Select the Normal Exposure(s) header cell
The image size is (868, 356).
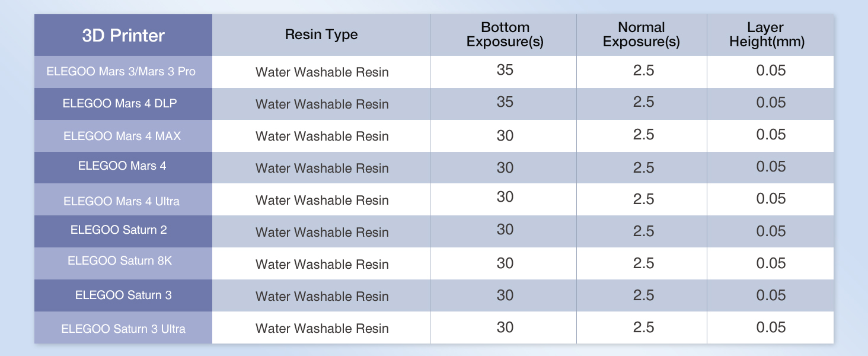642,35
